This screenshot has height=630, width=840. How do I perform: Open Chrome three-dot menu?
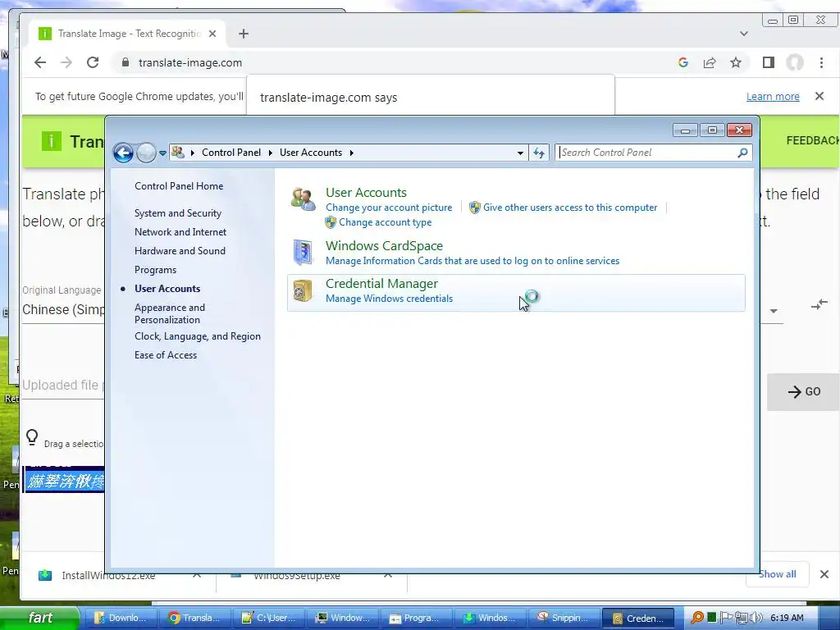pyautogui.click(x=821, y=62)
